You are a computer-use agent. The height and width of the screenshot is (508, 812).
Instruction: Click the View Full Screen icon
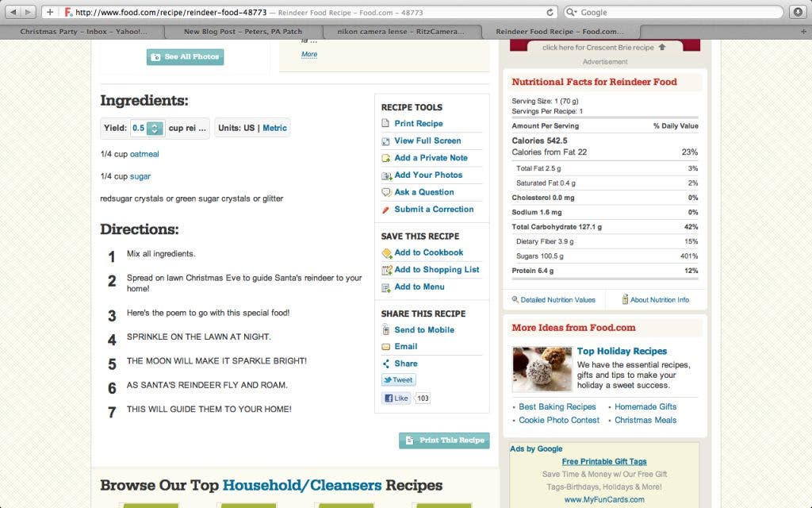(386, 141)
